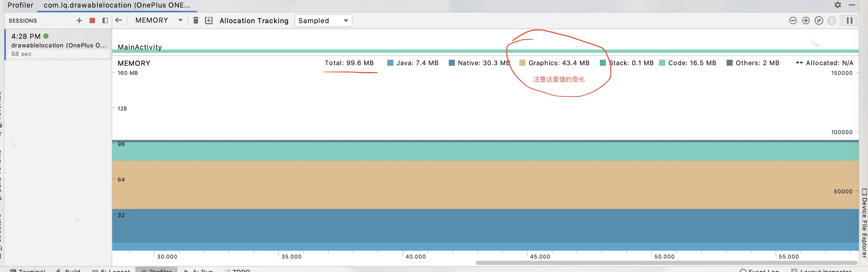Start a new profiling session with plus icon
Image resolution: width=868 pixels, height=272 pixels.
click(x=79, y=20)
